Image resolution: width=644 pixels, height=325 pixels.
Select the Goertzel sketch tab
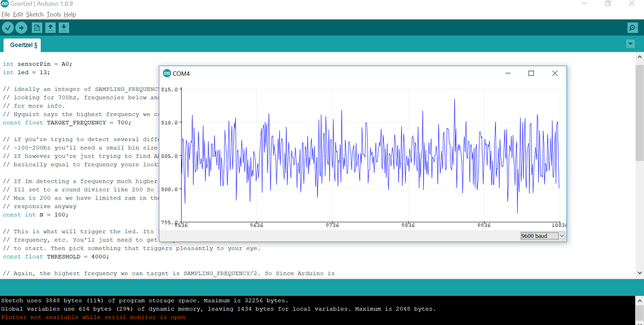(24, 45)
